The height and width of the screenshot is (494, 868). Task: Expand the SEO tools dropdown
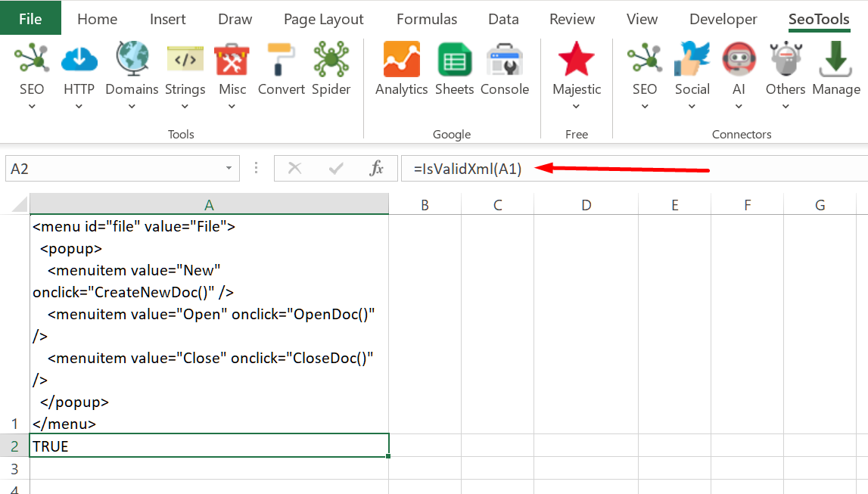coord(32,104)
